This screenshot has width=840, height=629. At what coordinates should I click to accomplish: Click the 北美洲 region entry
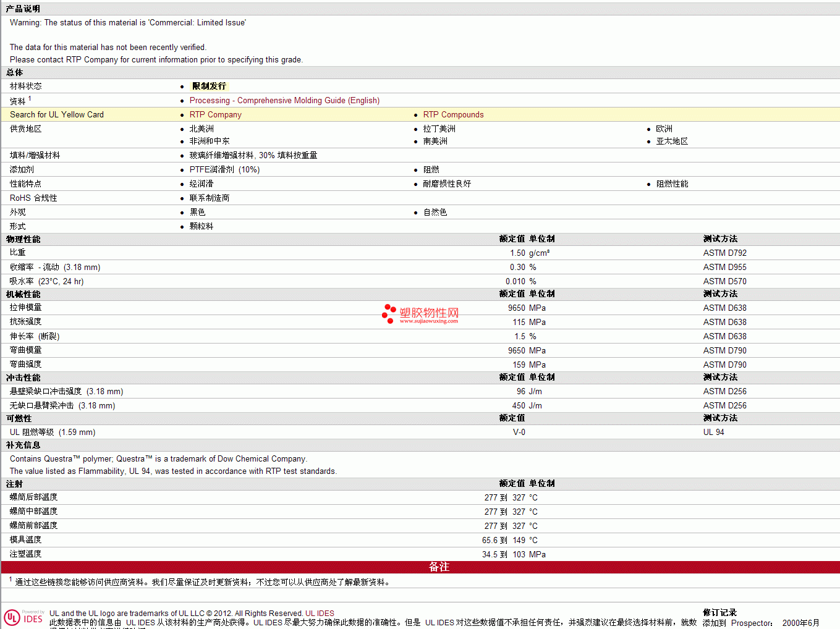(x=202, y=129)
